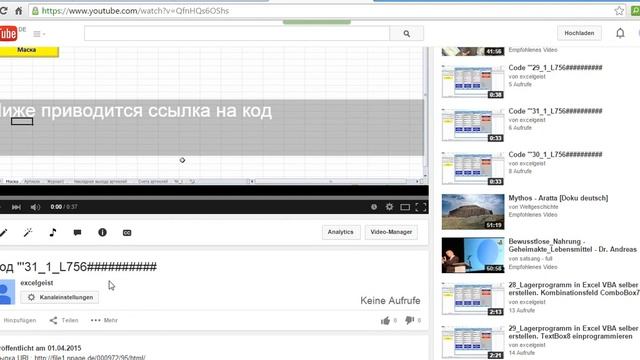
Task: Open Kanaleinstellungen channel settings
Action: pyautogui.click(x=60, y=297)
